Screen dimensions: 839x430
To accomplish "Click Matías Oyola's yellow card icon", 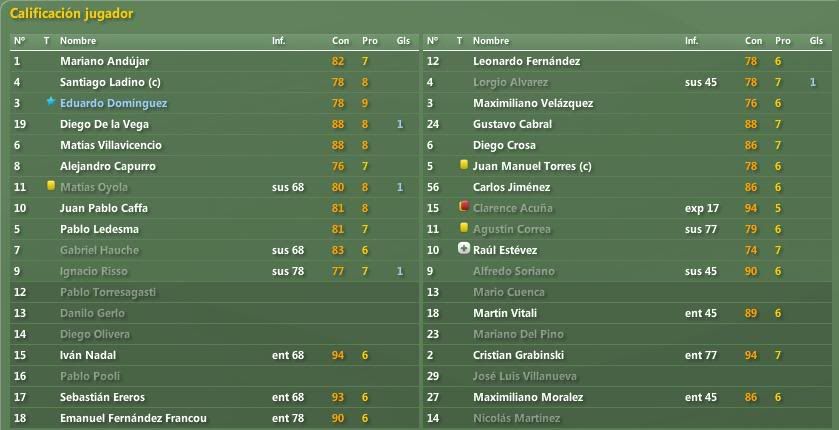I will tap(51, 186).
